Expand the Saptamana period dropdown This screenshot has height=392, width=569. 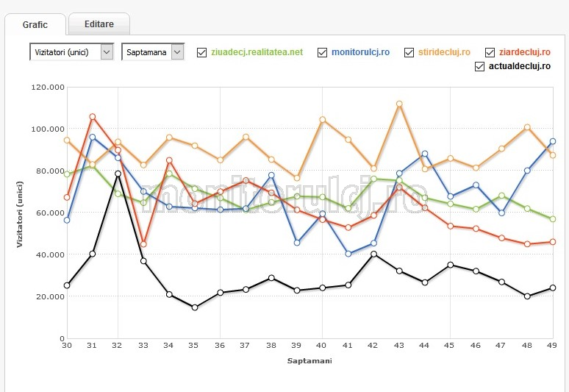click(x=153, y=52)
